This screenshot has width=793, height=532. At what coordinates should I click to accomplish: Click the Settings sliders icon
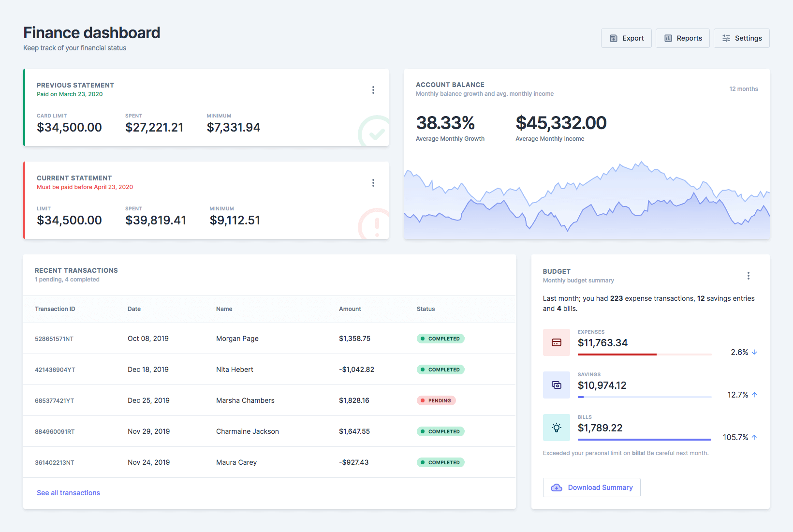click(726, 38)
